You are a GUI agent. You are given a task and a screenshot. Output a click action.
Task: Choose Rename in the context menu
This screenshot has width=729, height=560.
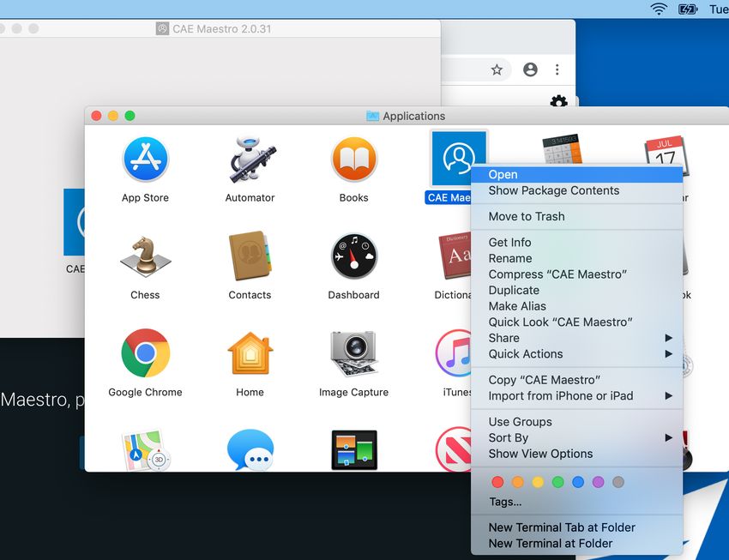click(x=576, y=258)
